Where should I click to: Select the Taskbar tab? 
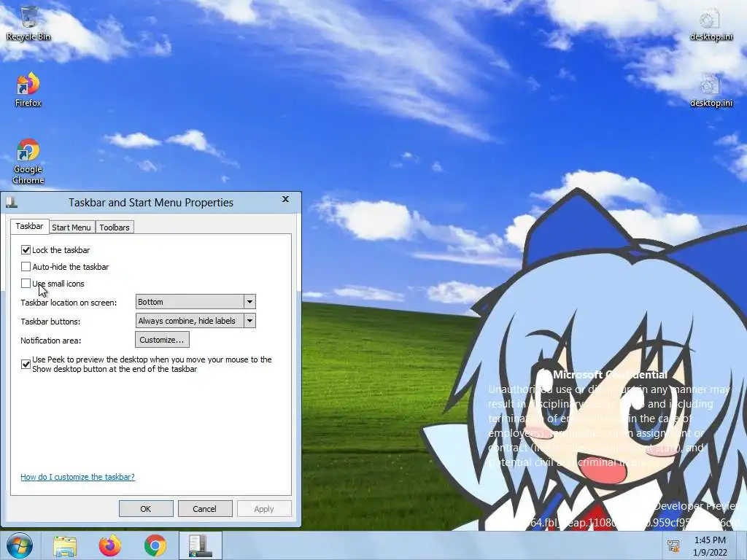29,226
